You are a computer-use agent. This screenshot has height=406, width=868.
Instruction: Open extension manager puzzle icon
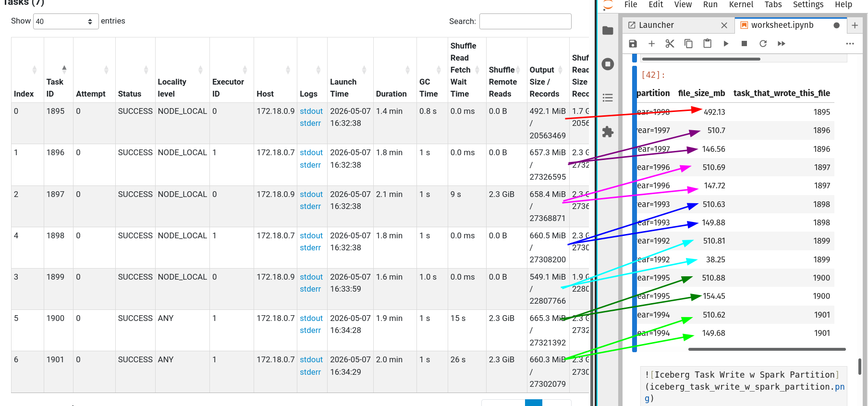[608, 132]
